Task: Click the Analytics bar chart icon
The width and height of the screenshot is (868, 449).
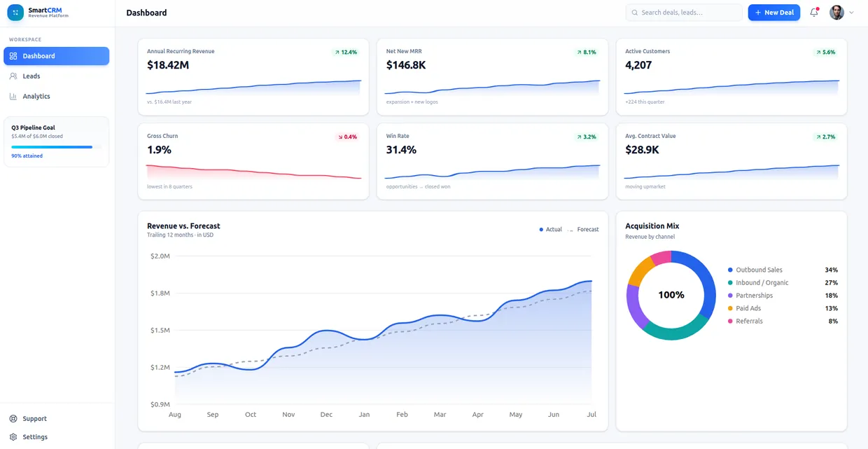Action: [13, 97]
